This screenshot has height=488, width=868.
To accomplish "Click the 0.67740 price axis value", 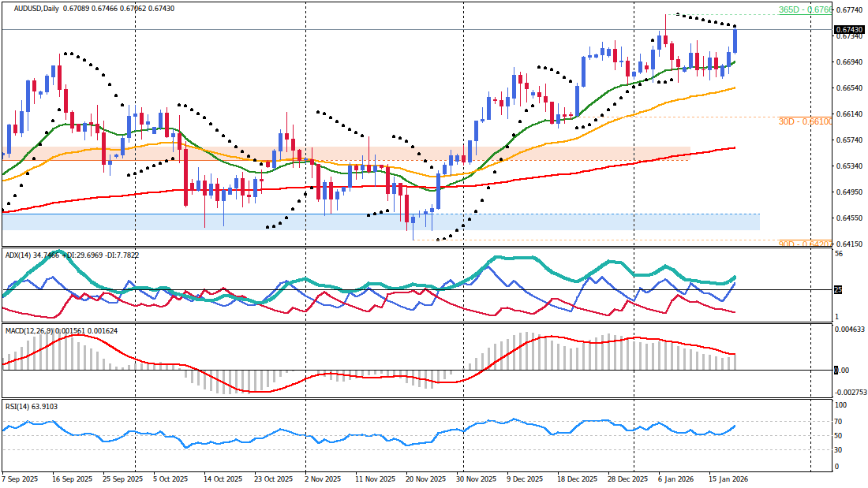I will click(848, 10).
